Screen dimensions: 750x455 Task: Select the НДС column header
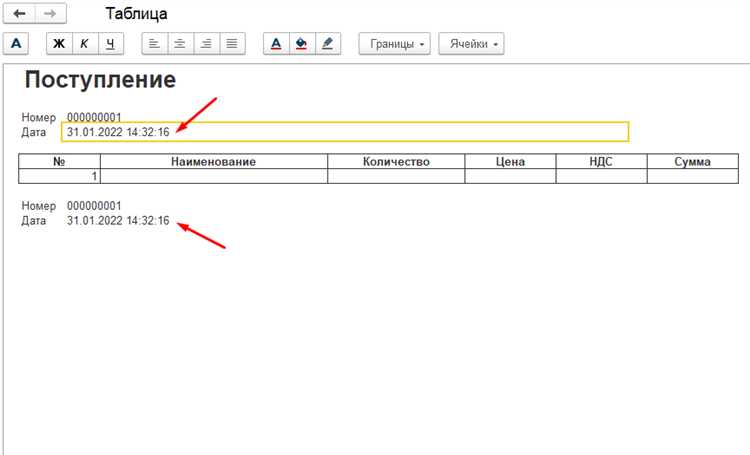pyautogui.click(x=601, y=161)
